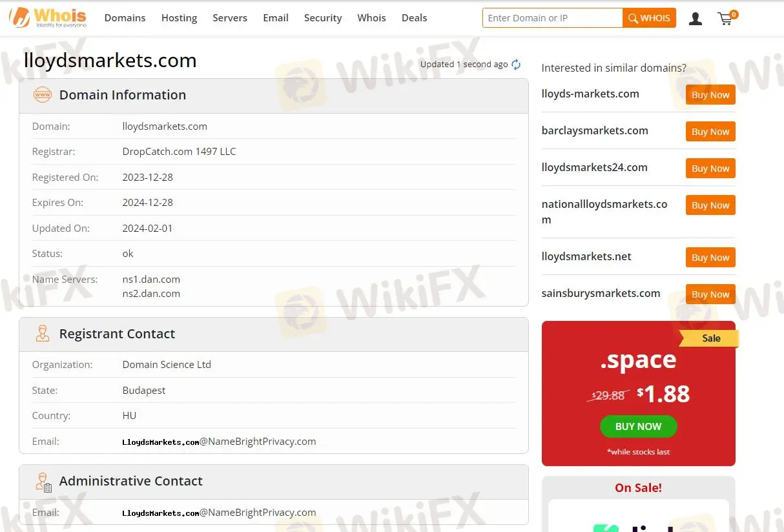
Task: Click the Administrative Contact email address
Action: 219,513
